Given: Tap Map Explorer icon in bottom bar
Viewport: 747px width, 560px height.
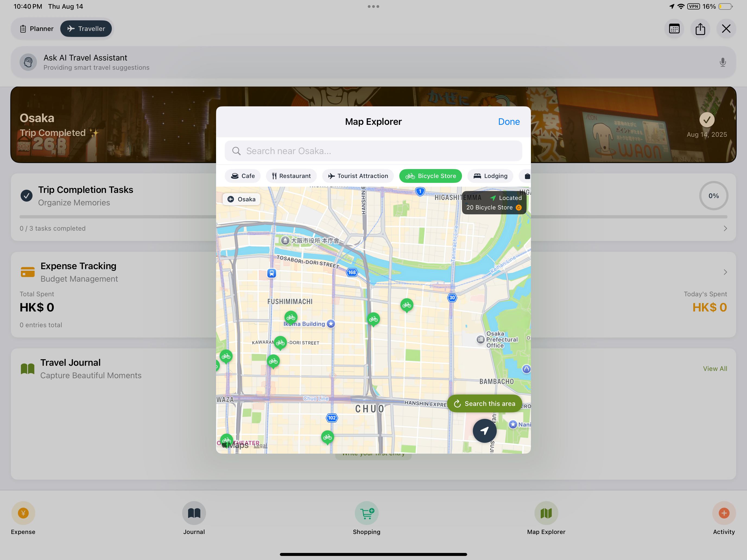Looking at the screenshot, I should (x=546, y=513).
